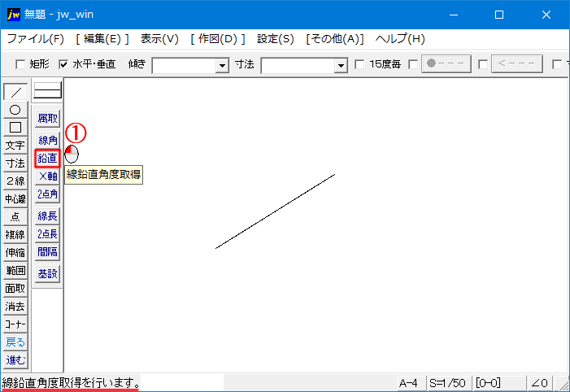Select the 伸縮 extend tool
Viewport: 570px width, 392px height.
click(x=15, y=252)
